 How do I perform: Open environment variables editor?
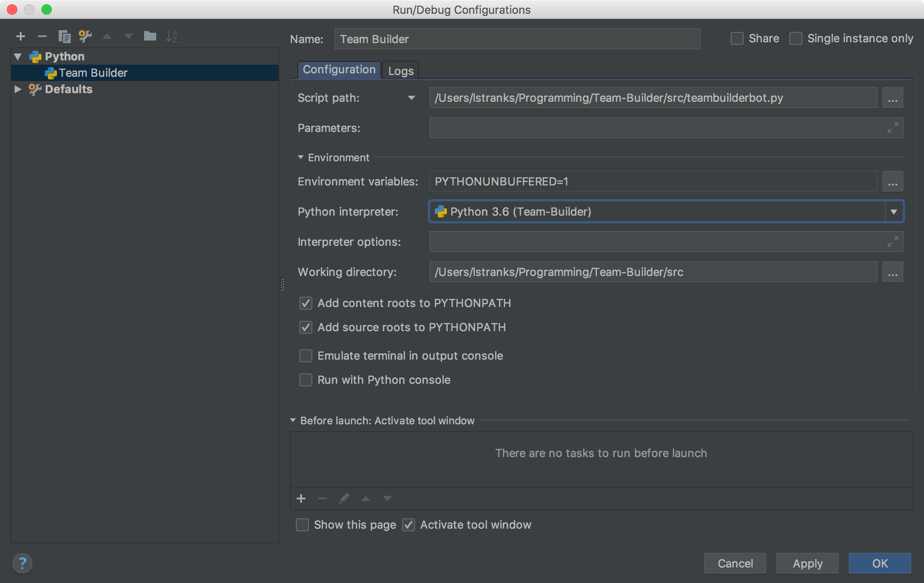coord(893,181)
